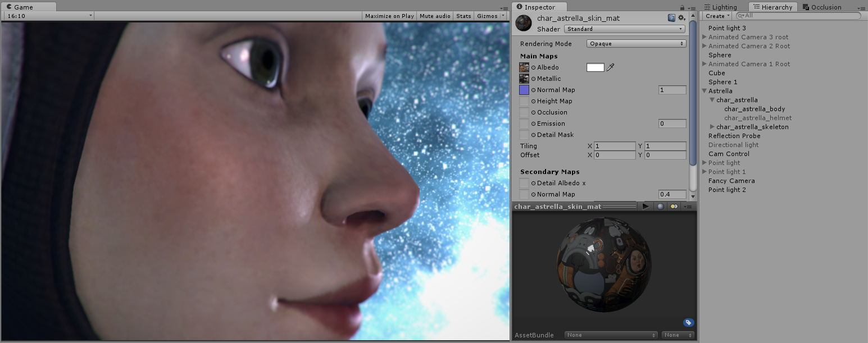Click the empty Emission texture slot
Screen dimensions: 868x343
(x=524, y=124)
